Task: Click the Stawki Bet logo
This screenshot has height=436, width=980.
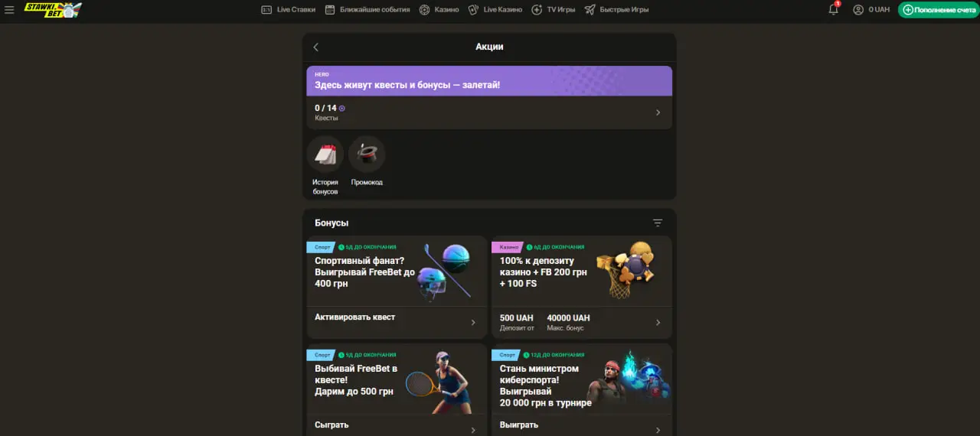Action: click(51, 10)
